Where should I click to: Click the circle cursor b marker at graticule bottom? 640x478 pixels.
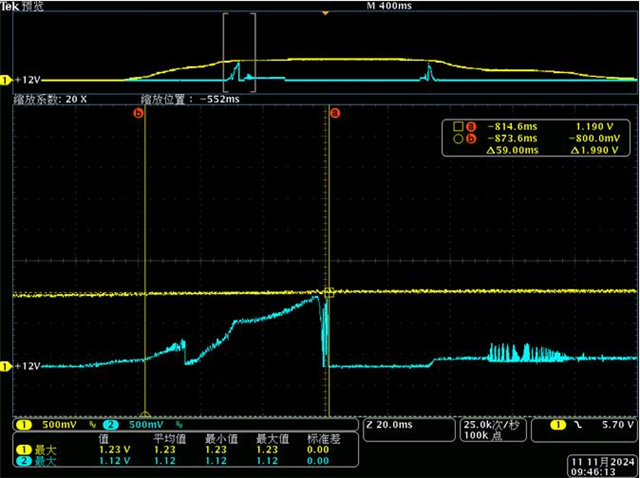click(145, 415)
